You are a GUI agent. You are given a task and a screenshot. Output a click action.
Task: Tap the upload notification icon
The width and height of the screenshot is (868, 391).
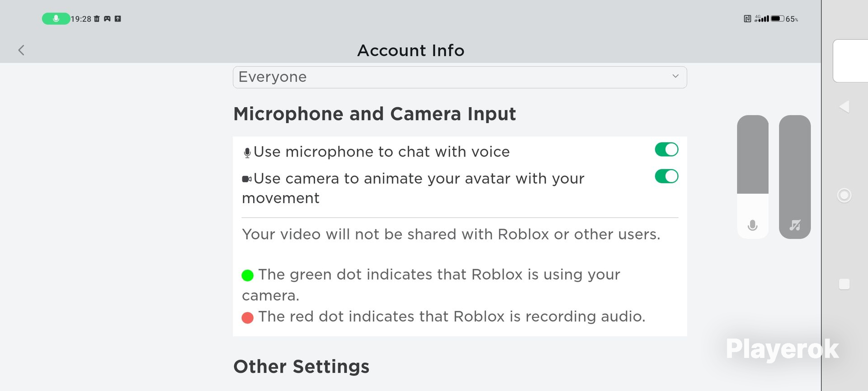[x=118, y=19]
